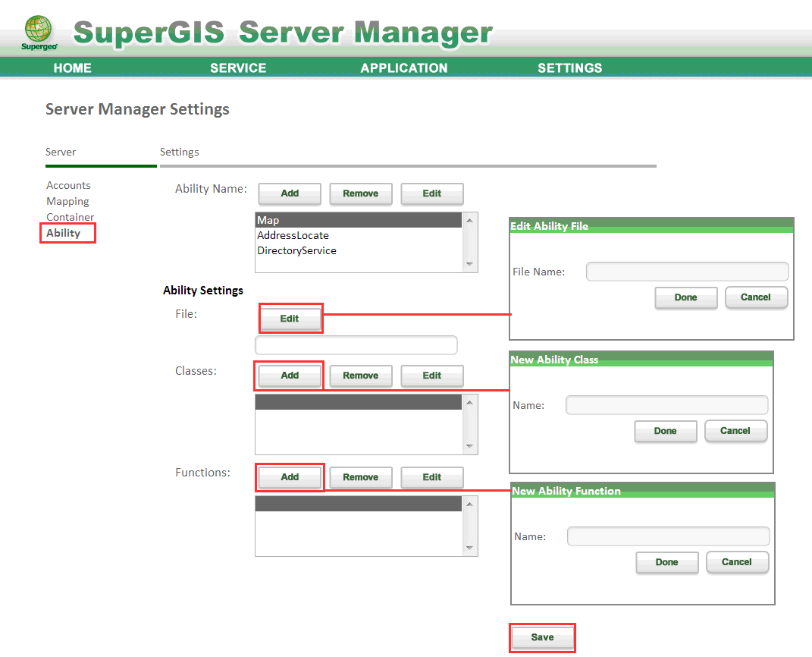
Task: Click the File path text field
Action: (x=356, y=345)
